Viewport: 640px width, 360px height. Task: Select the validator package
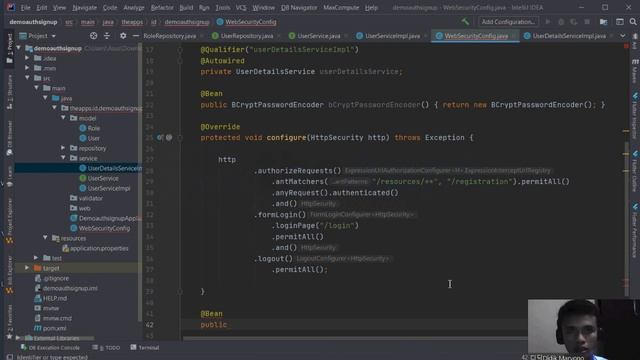(90, 198)
